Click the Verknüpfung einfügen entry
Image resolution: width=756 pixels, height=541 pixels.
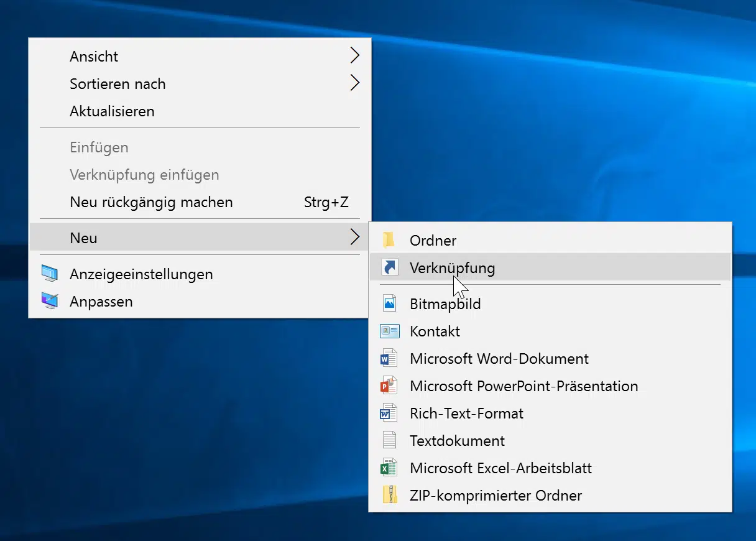(x=144, y=175)
